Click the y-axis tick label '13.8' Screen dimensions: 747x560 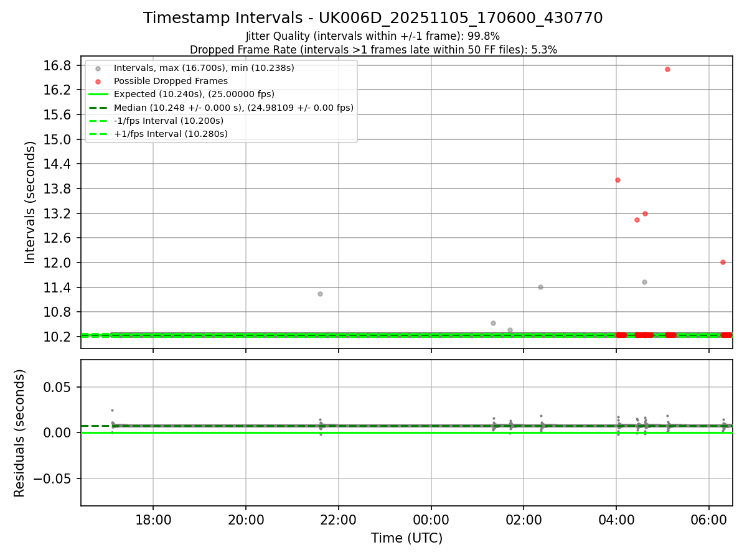[58, 189]
